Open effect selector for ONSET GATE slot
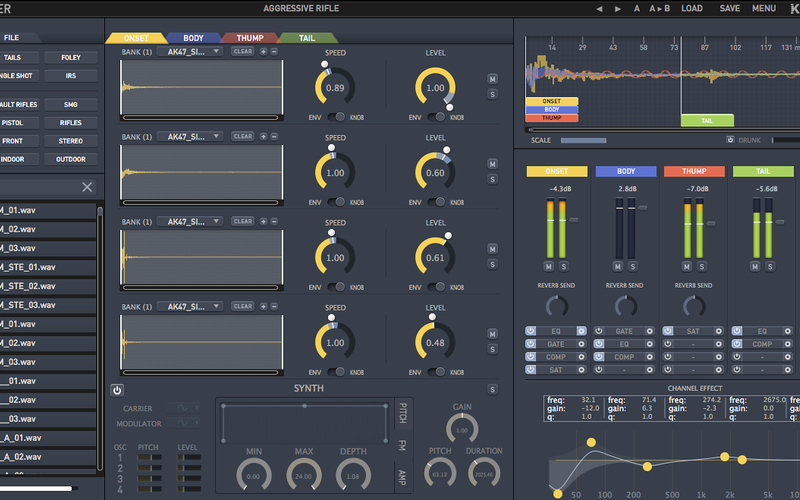The image size is (800, 500). point(581,344)
